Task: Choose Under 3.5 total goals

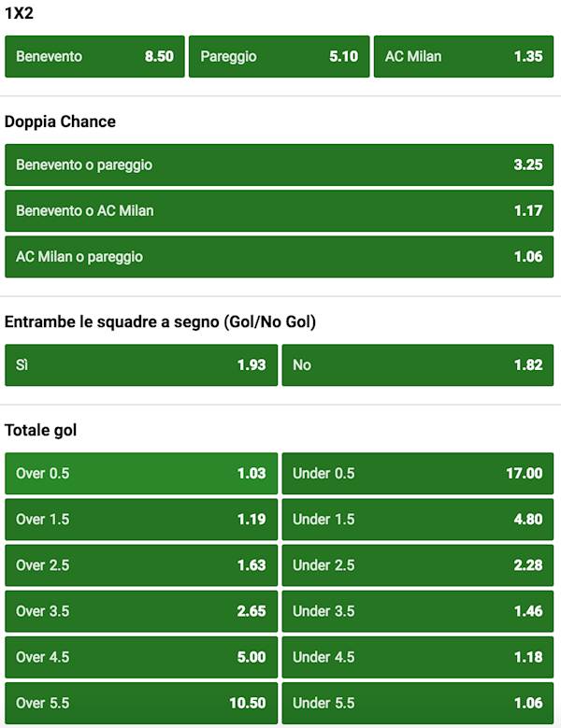Action: pos(418,611)
